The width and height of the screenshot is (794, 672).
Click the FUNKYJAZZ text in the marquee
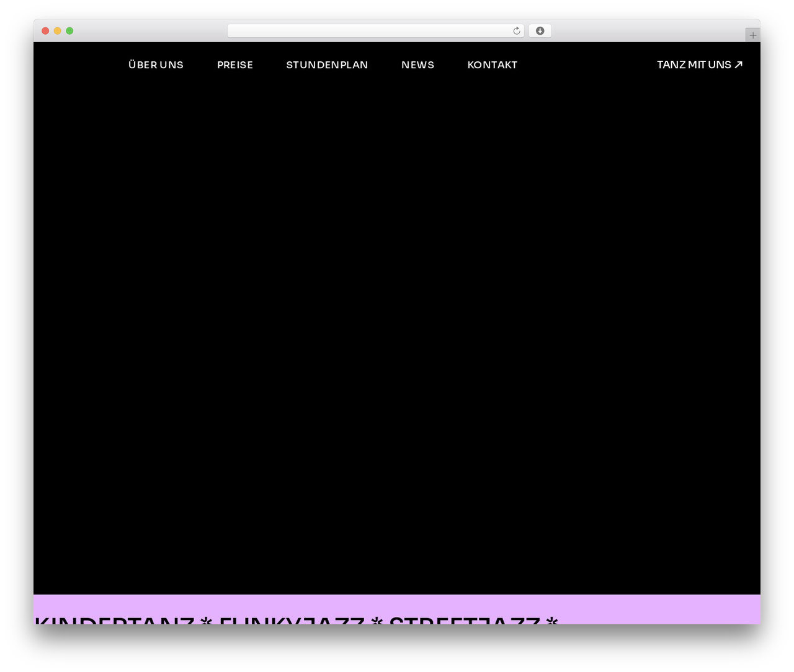(x=292, y=619)
